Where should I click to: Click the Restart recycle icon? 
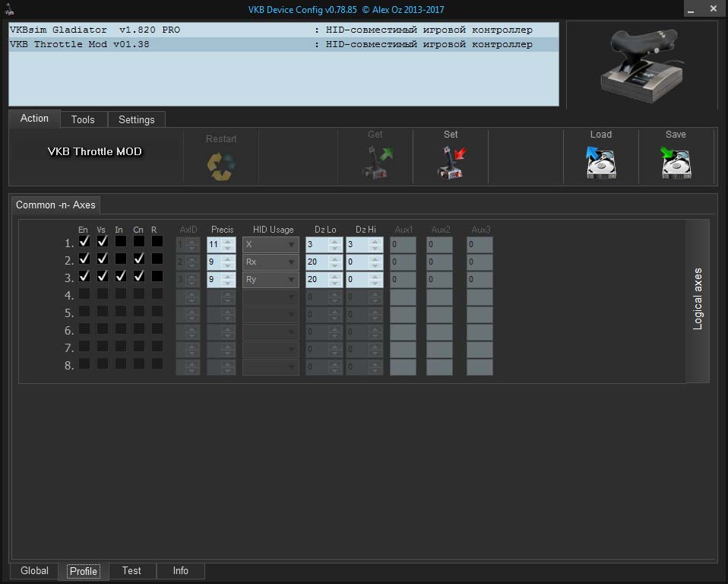point(221,166)
